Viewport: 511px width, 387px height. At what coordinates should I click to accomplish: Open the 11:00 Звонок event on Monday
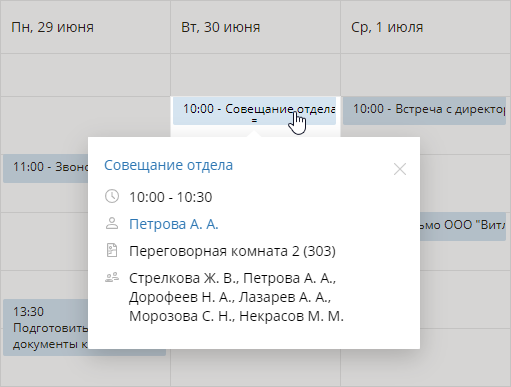click(x=46, y=168)
